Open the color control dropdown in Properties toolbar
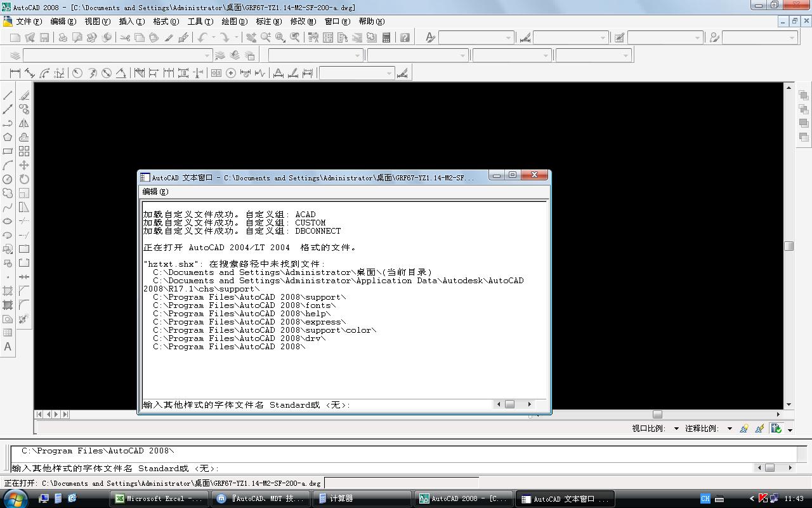The image size is (812, 508). pos(315,55)
